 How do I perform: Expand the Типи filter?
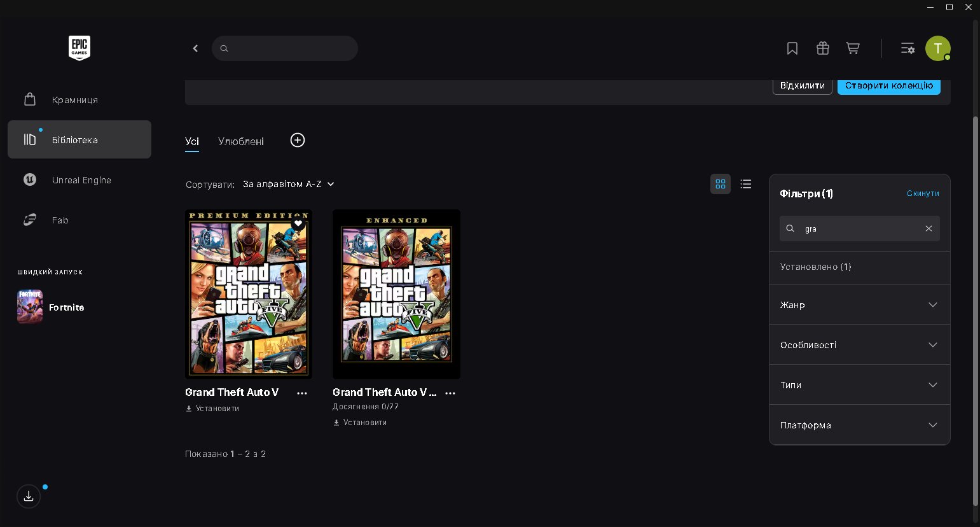[x=860, y=385]
